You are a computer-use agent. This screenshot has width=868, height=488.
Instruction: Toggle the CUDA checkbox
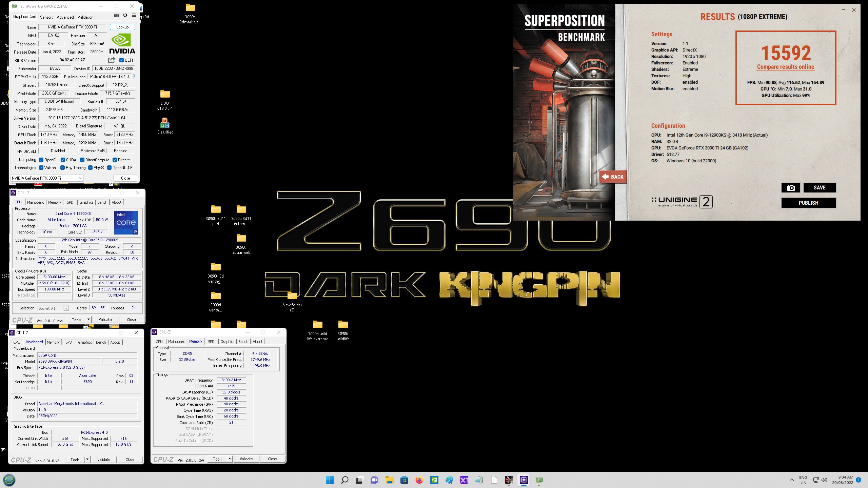pos(63,160)
